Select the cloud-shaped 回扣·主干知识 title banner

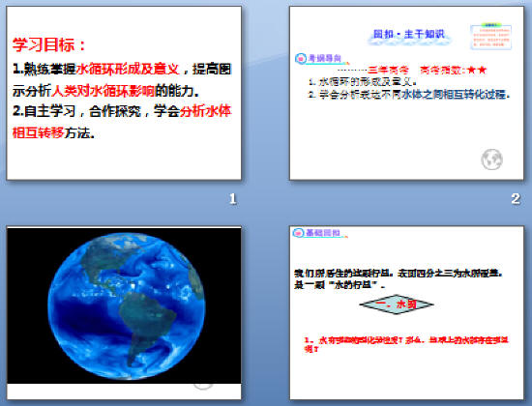(x=409, y=36)
